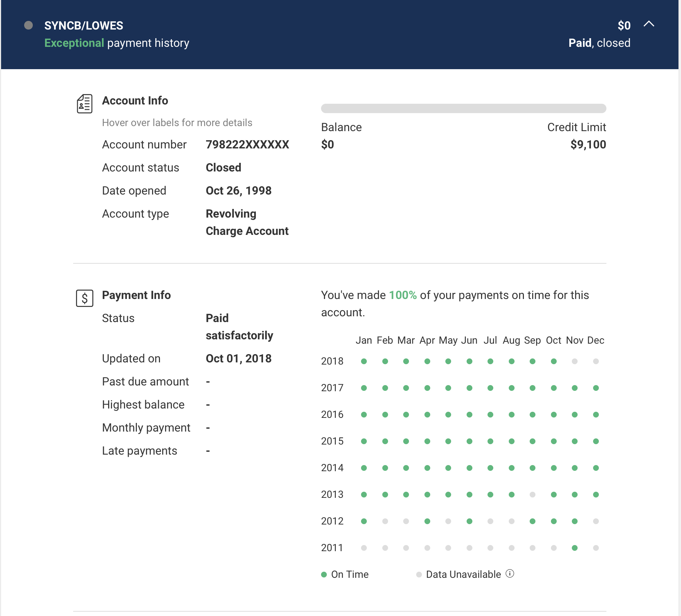681x616 pixels.
Task: Click September 2013 unavailable data dot
Action: [x=533, y=495]
